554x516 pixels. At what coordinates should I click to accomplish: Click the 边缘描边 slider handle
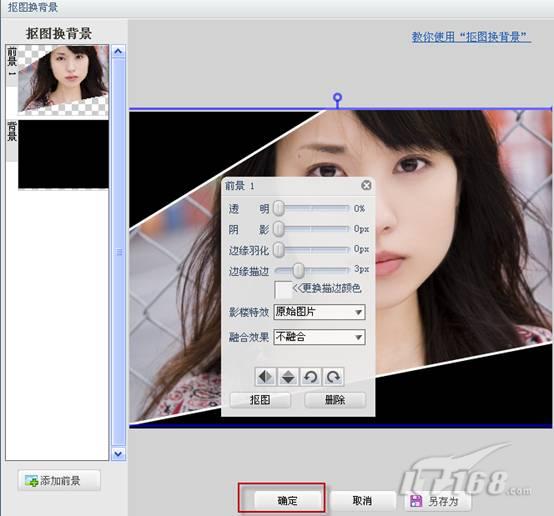coord(299,270)
